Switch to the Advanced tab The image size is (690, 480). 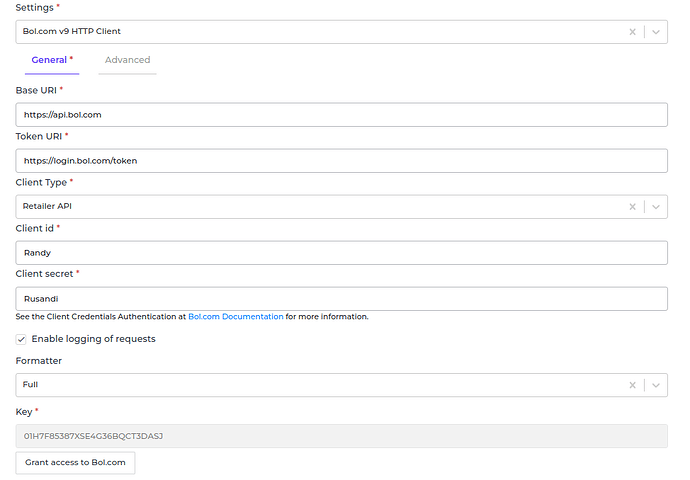[x=127, y=60]
